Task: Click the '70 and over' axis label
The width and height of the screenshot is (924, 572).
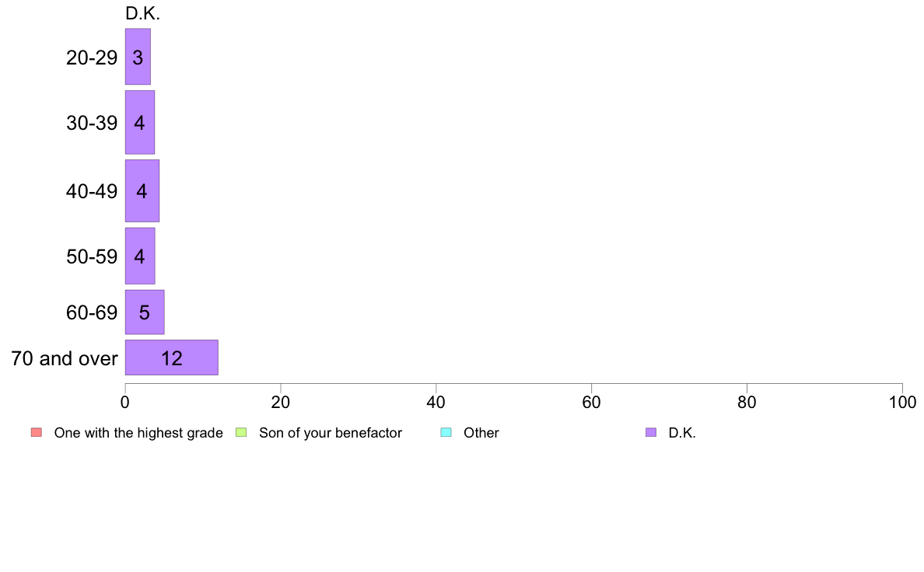Action: [x=65, y=358]
